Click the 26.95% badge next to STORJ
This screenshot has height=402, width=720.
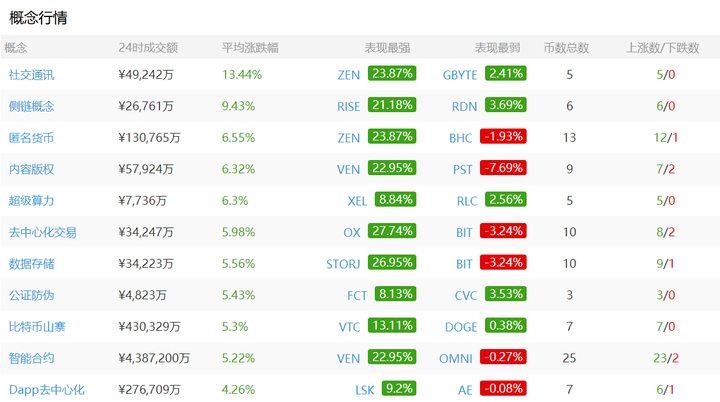tap(392, 262)
